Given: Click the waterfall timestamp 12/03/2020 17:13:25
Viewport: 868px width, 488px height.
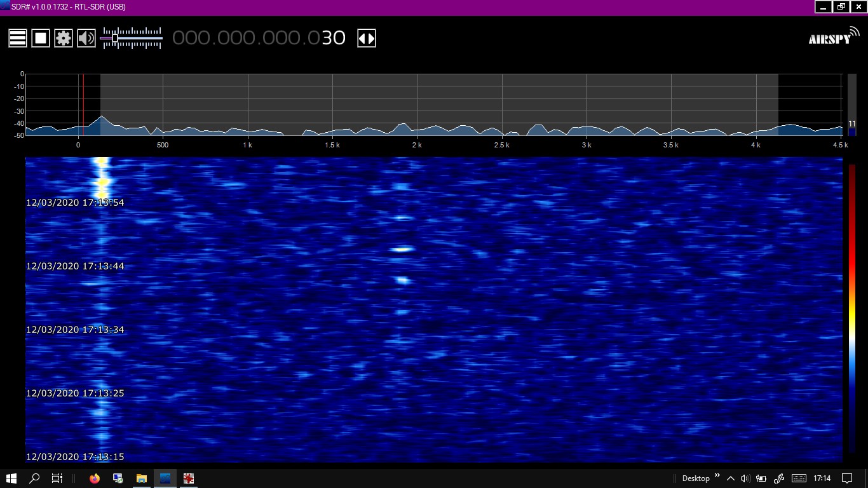Looking at the screenshot, I should coord(75,393).
